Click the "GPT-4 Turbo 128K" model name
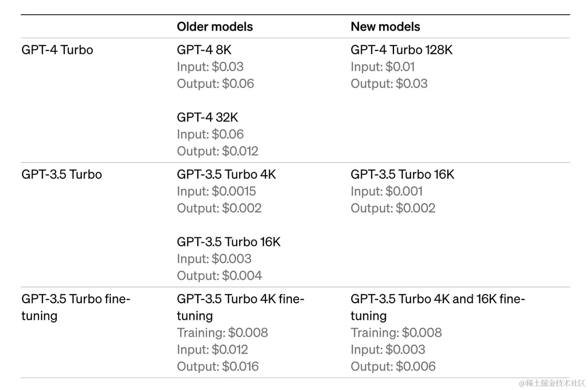The height and width of the screenshot is (390, 588). (x=401, y=50)
